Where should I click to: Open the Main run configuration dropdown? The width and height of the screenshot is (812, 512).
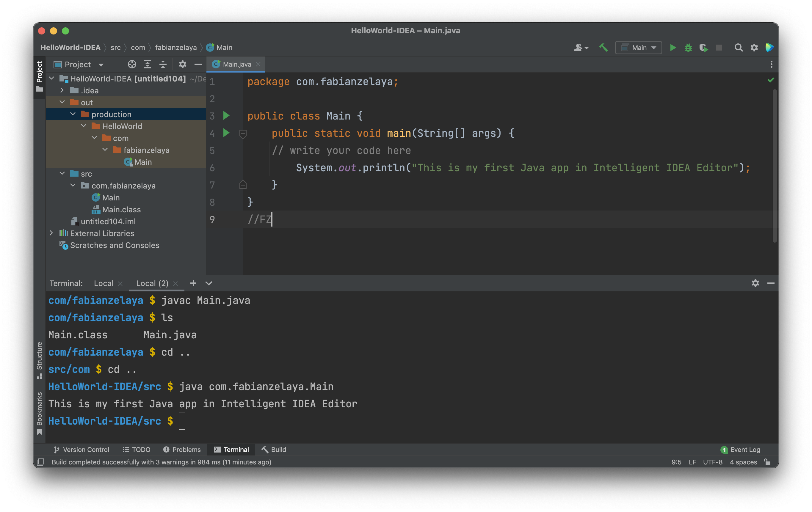[x=638, y=48]
